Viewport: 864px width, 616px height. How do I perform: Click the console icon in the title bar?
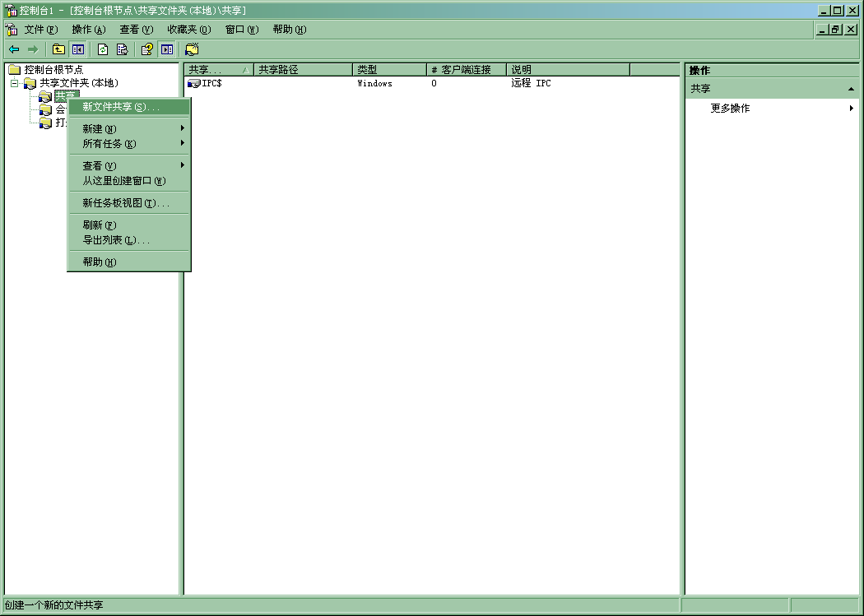tap(11, 10)
